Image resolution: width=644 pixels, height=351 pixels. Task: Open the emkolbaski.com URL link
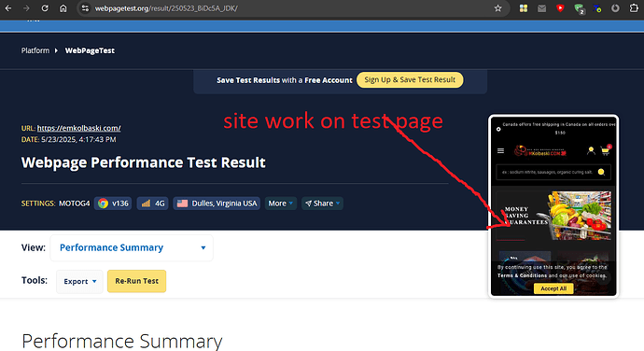click(x=78, y=128)
